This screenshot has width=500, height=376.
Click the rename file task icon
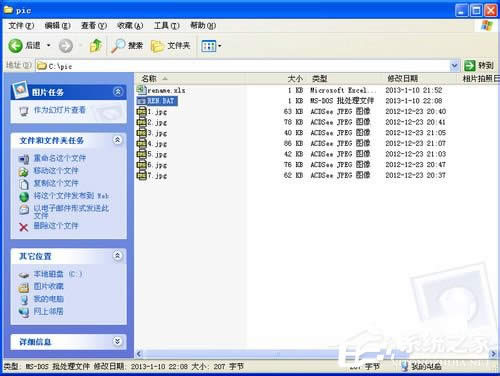tap(24, 159)
